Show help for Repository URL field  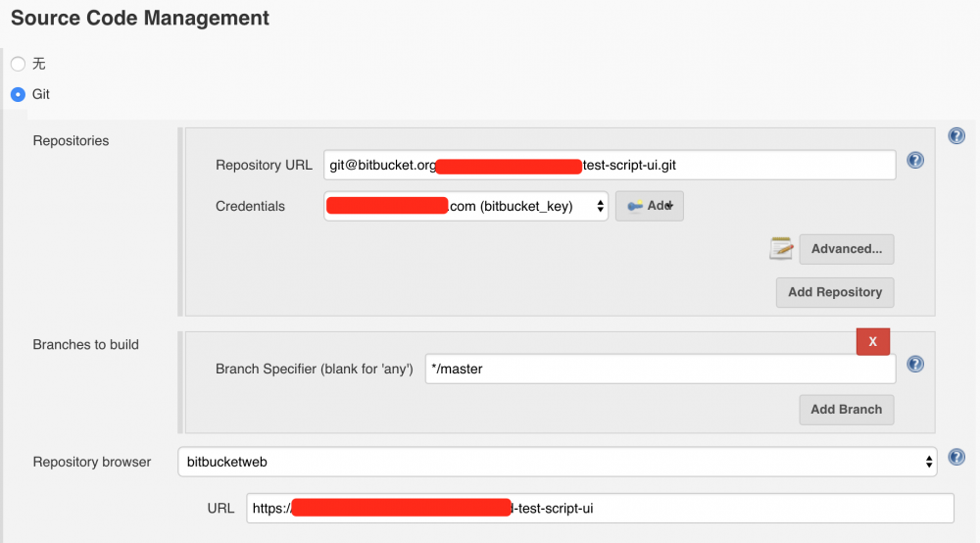point(915,160)
